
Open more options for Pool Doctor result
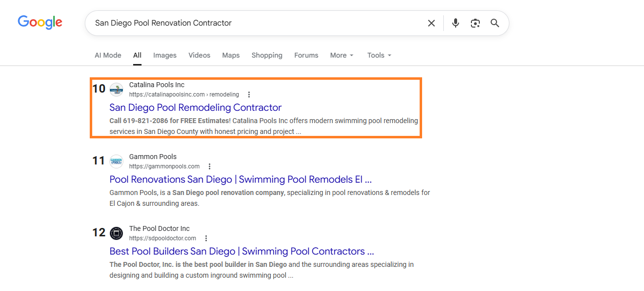click(206, 238)
